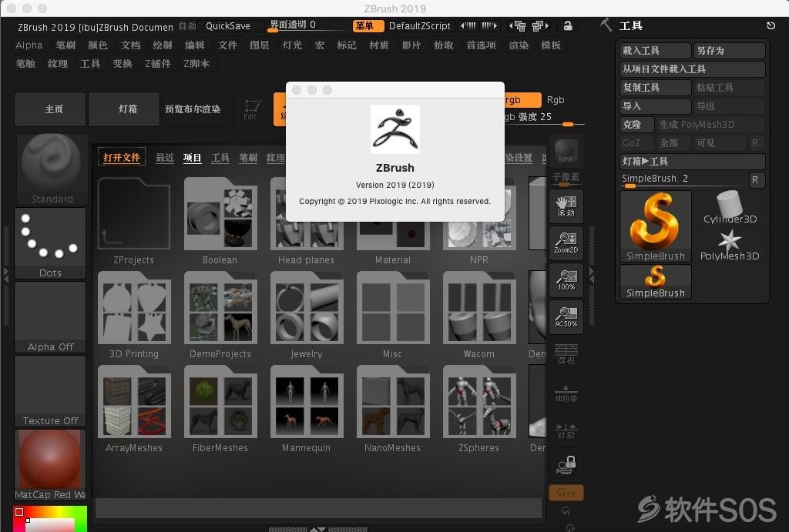Select the scroll (滚动) hand tool
Screen dimensions: 789x532
(x=566, y=206)
